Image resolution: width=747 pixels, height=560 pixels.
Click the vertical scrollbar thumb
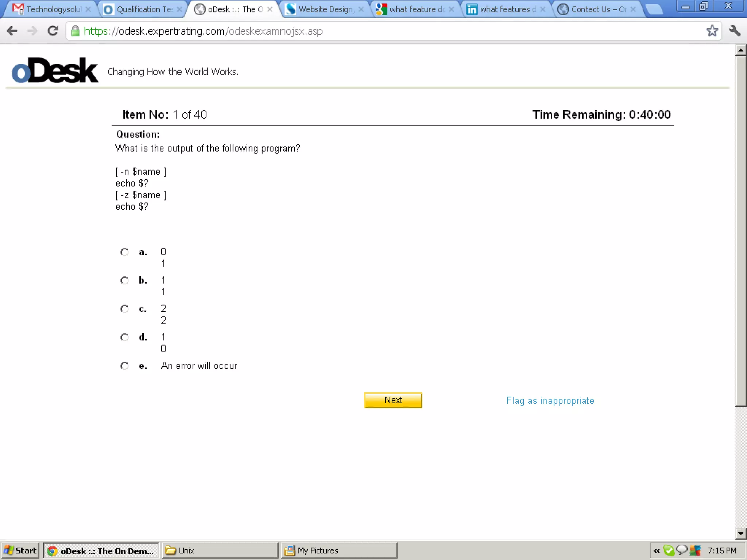pos(740,231)
